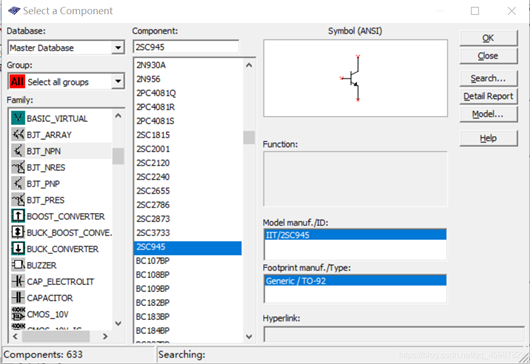Select the CAPACITOR family icon
This screenshot has width=530, height=364.
[18, 298]
